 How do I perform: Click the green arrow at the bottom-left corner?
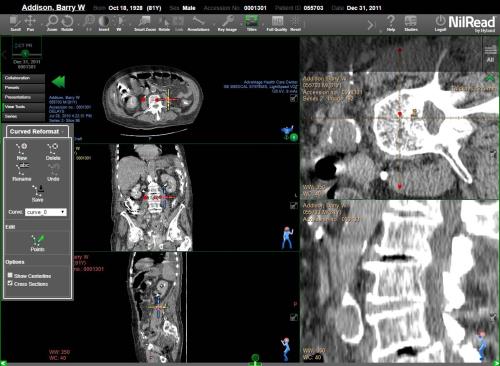(4, 362)
